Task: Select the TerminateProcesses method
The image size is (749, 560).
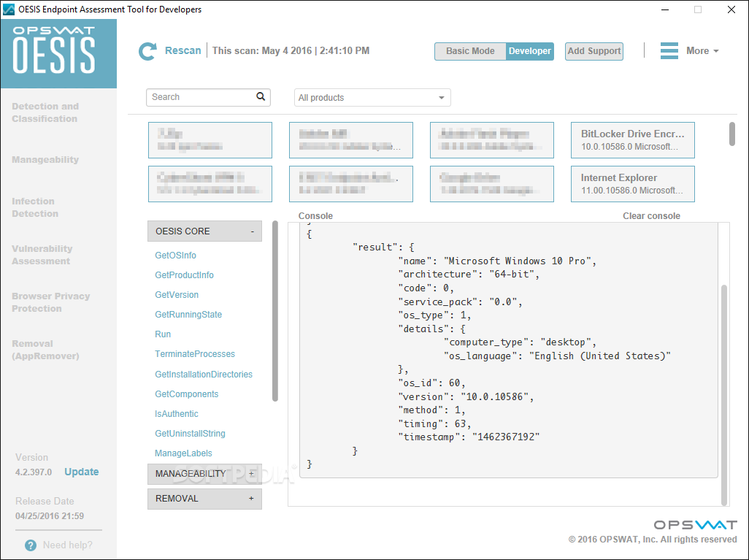Action: pyautogui.click(x=194, y=354)
